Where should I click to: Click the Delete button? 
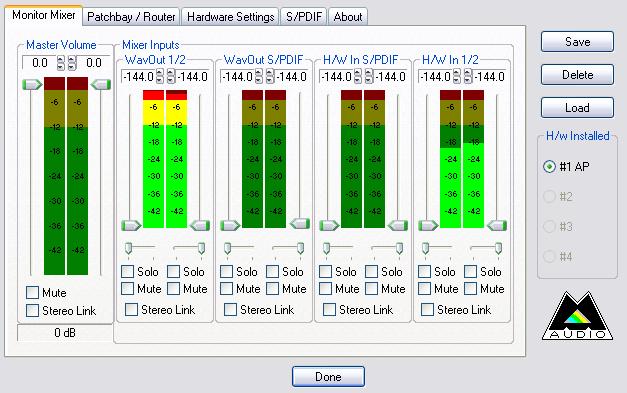coord(577,74)
